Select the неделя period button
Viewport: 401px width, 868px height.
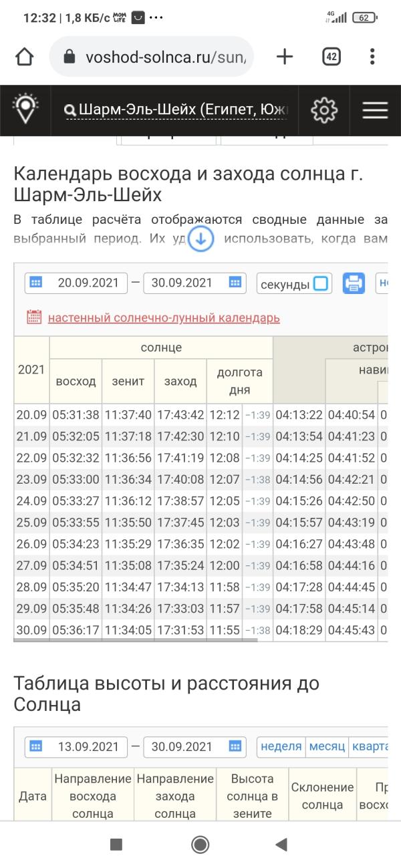281,746
